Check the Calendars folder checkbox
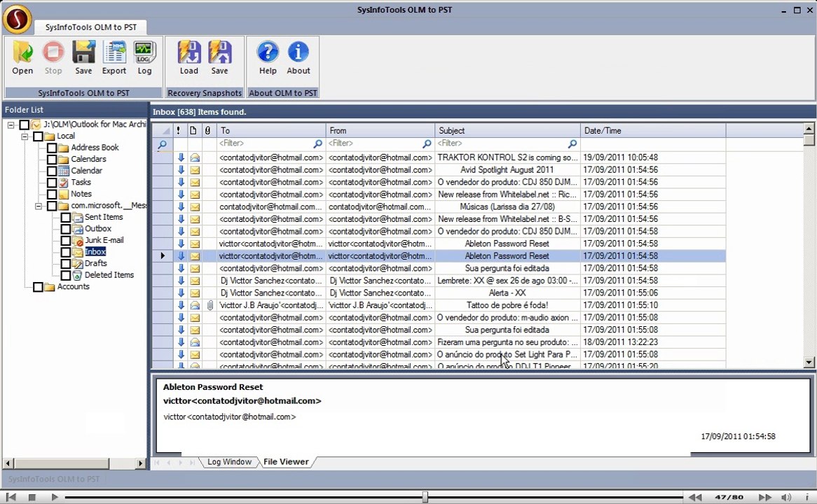Viewport: 817px width, 504px height. click(52, 160)
